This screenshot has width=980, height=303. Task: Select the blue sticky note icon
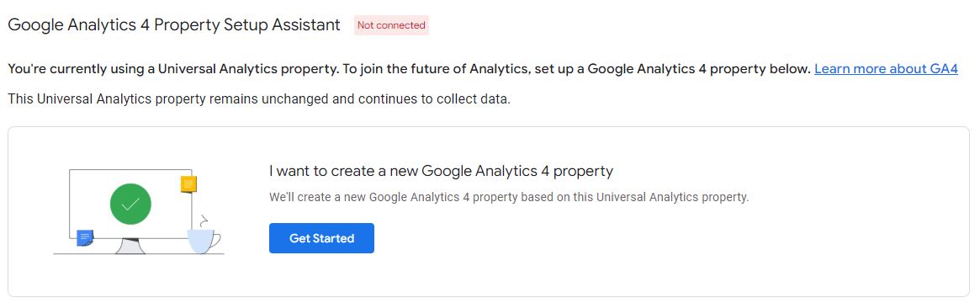point(85,237)
